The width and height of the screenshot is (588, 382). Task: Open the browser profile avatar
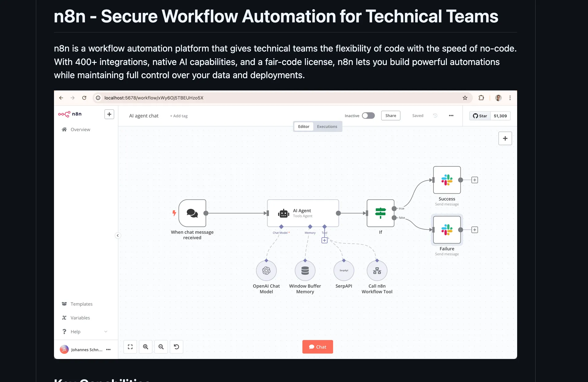tap(498, 98)
